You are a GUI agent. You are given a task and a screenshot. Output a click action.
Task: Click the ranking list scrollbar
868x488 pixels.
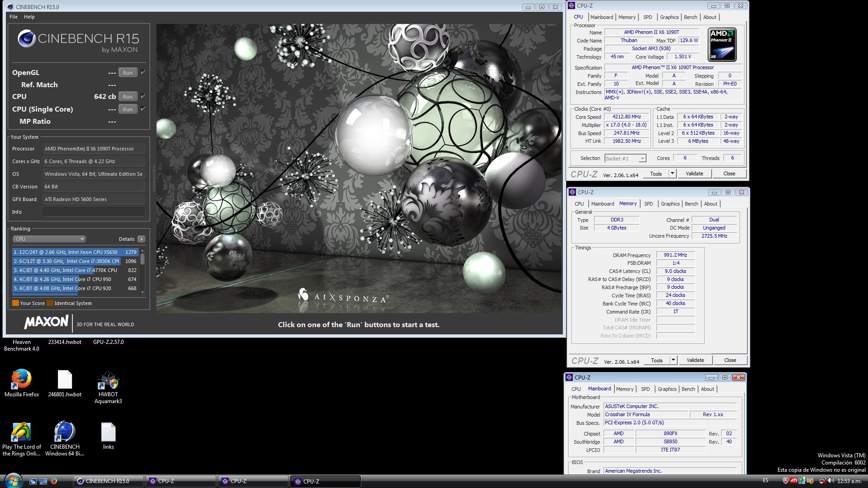142,272
